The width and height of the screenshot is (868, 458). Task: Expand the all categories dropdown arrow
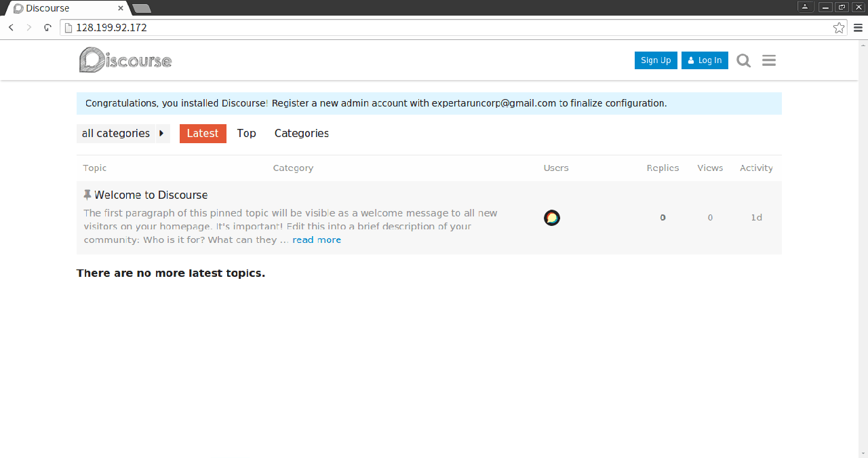(x=162, y=134)
